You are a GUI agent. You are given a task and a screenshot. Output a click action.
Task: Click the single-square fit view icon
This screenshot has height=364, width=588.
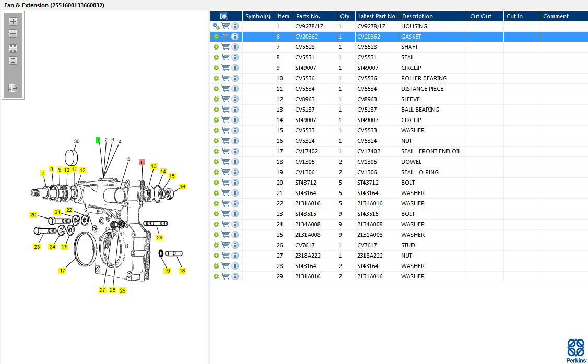13,60
